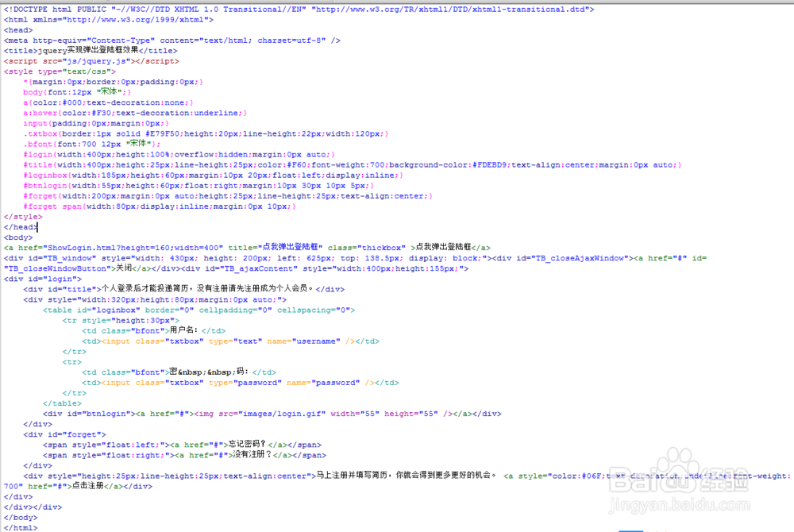Click the TB_window div style line
This screenshot has height=532, width=794.
(355, 258)
